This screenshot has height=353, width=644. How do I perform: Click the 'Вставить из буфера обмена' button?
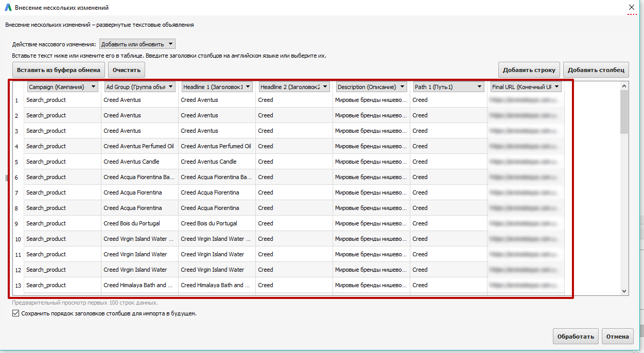59,70
